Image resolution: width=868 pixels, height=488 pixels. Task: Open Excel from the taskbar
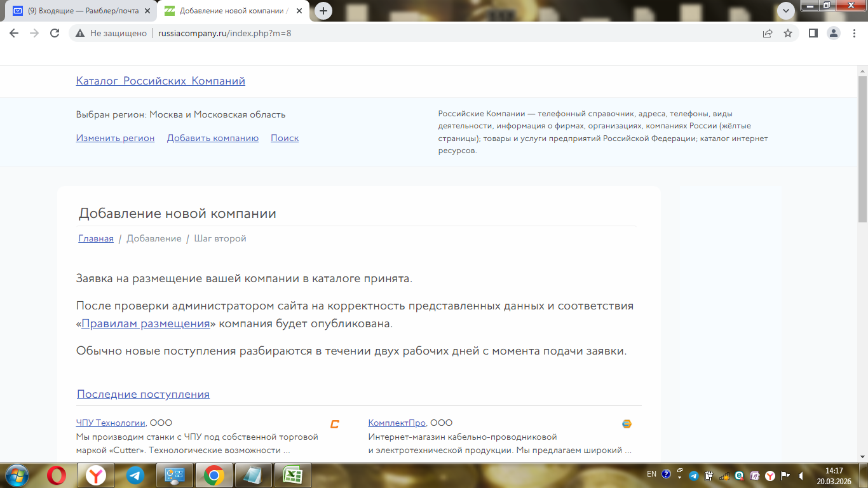(x=292, y=475)
